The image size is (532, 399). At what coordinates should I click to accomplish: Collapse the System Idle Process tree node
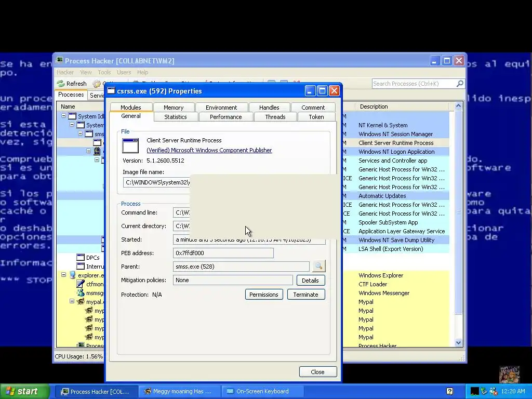(63, 116)
